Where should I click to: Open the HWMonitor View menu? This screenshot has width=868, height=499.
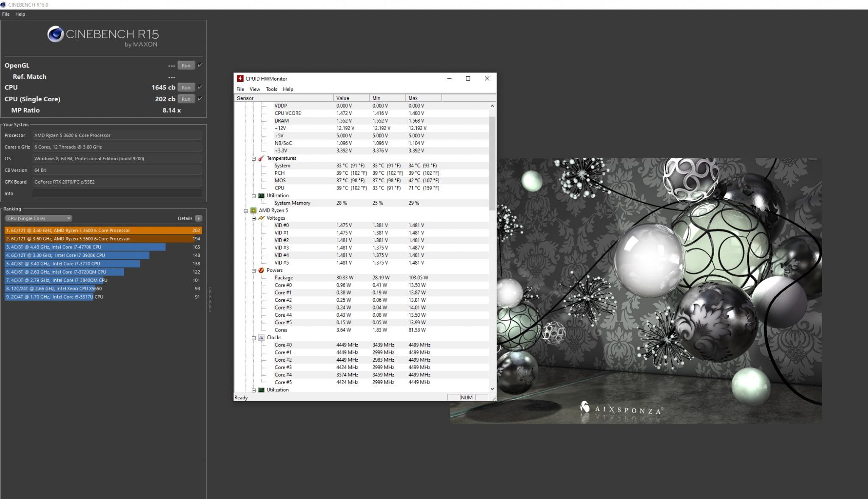(x=255, y=89)
